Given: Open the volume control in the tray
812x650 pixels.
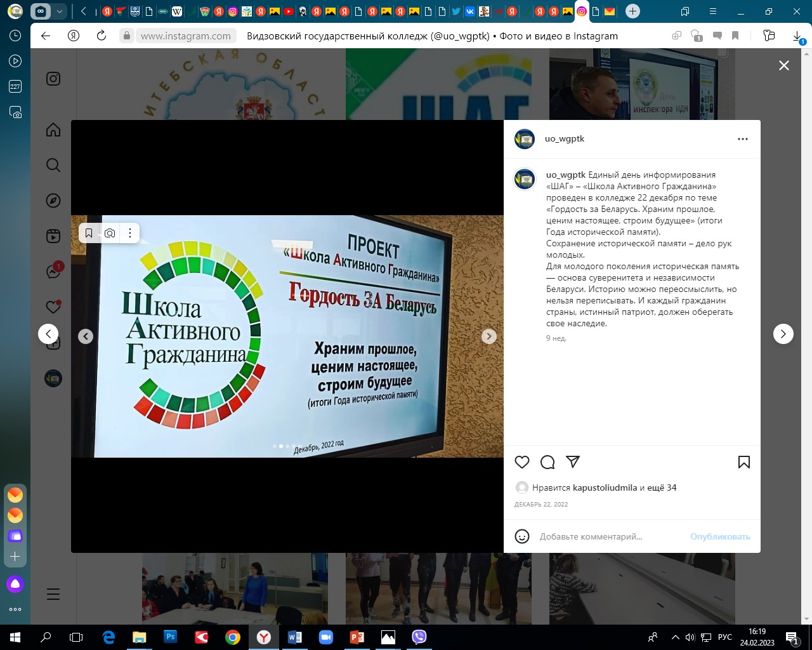Looking at the screenshot, I should (x=690, y=637).
